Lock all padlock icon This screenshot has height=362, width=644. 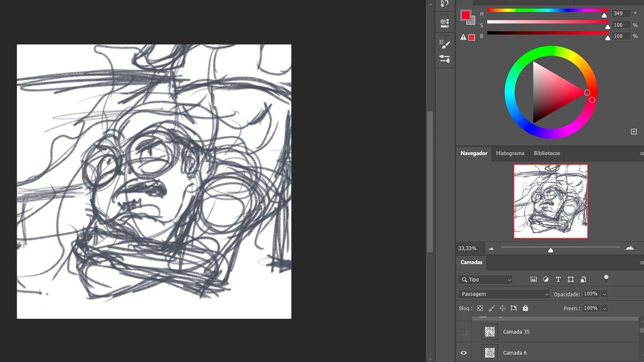[525, 308]
